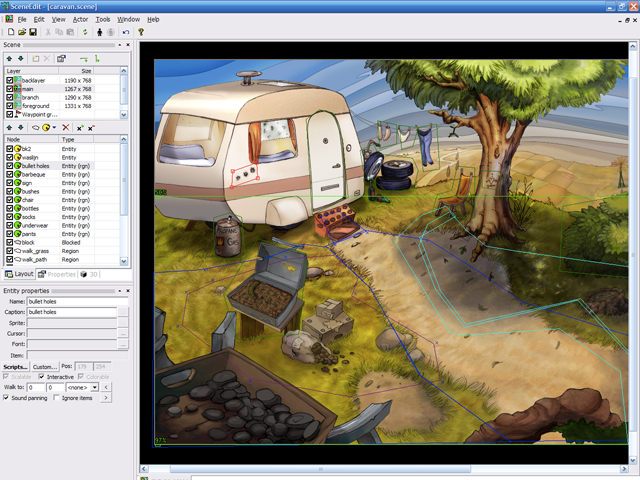
Task: Toggle checkbox for bullet holes node
Action: [10, 166]
